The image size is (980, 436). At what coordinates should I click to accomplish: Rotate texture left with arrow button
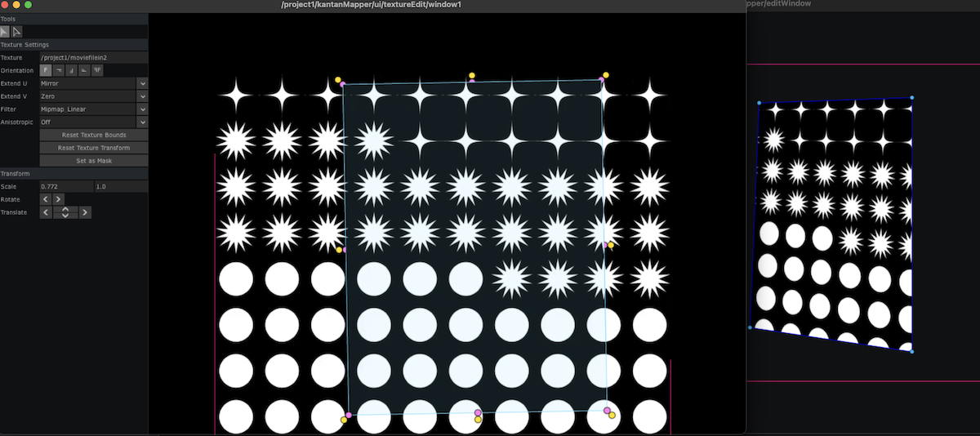click(x=46, y=199)
